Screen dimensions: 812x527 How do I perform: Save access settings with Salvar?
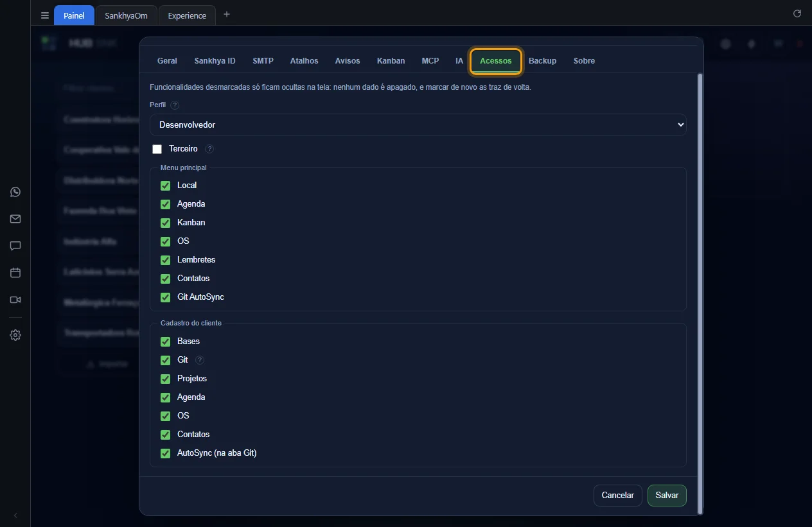[x=667, y=496]
